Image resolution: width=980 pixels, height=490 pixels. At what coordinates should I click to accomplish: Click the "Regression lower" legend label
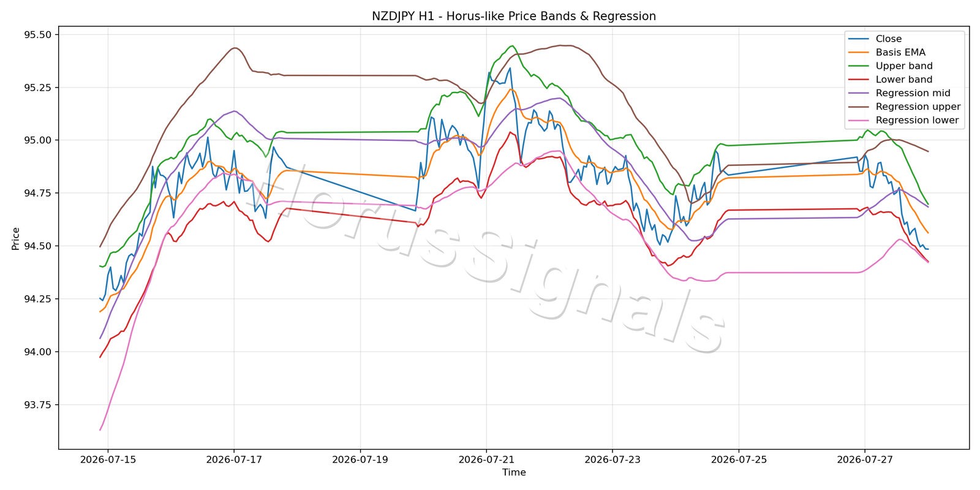(x=917, y=120)
